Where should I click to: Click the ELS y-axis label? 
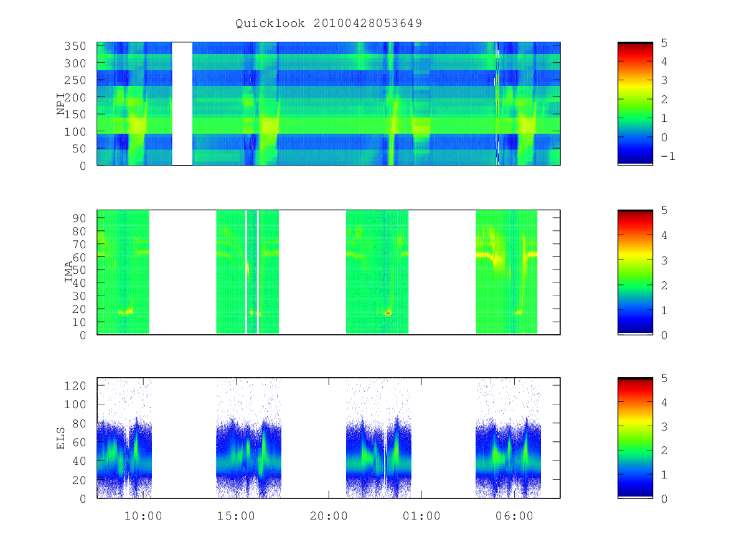pyautogui.click(x=61, y=438)
